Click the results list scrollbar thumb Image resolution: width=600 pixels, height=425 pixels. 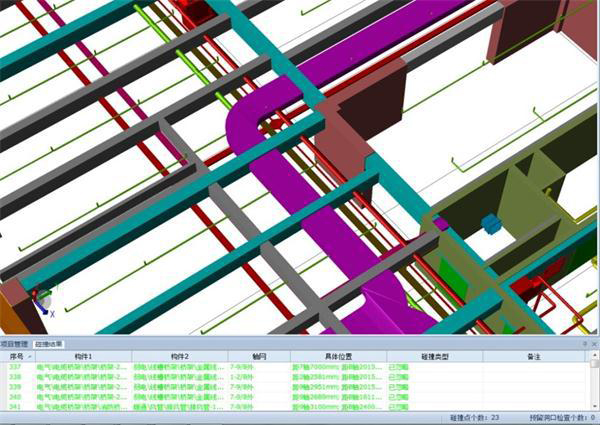[594, 363]
